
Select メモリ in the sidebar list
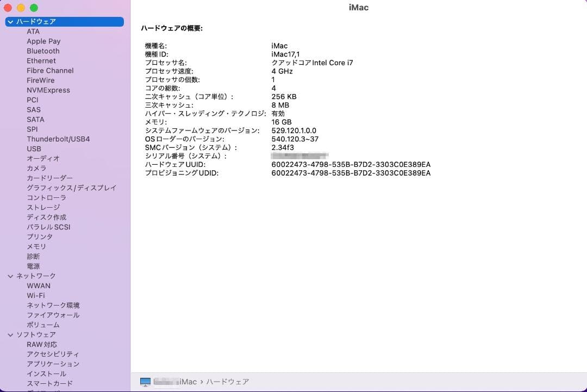[36, 246]
